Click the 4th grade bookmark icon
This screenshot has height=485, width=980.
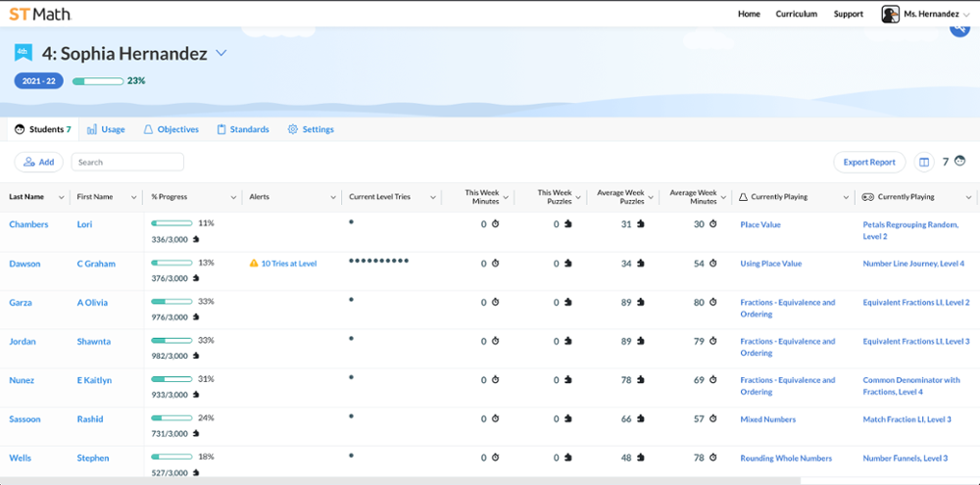[24, 53]
